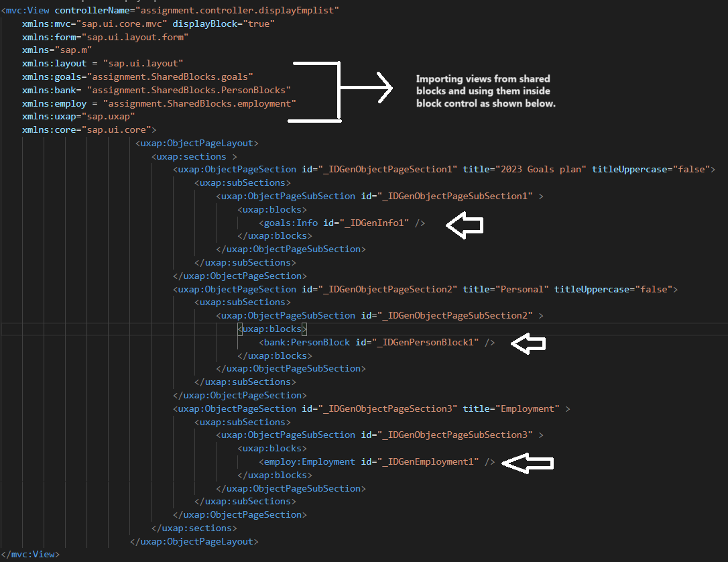Select the "_IDGenObjectPageSubSection3" id value
Viewport: 728px width, 562px height.
(x=455, y=435)
